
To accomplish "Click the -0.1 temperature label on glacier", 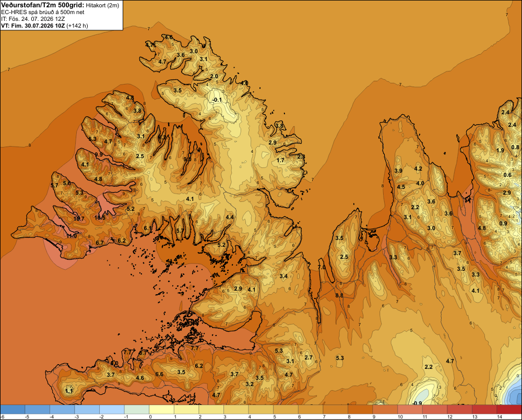I will tap(217, 100).
